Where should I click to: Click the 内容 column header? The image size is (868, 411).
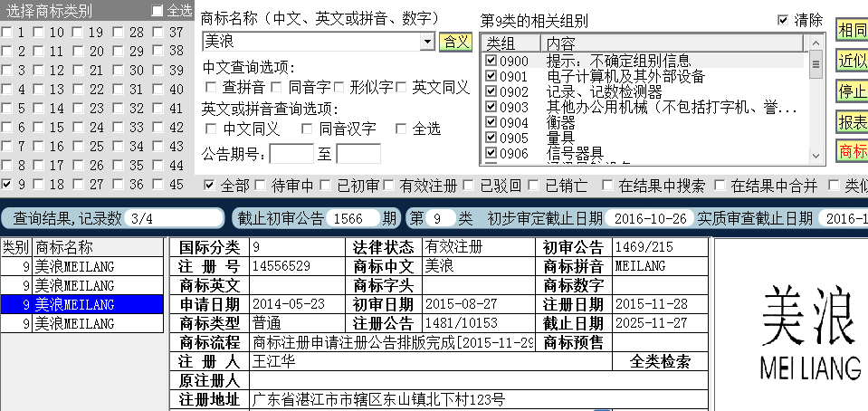pos(672,43)
